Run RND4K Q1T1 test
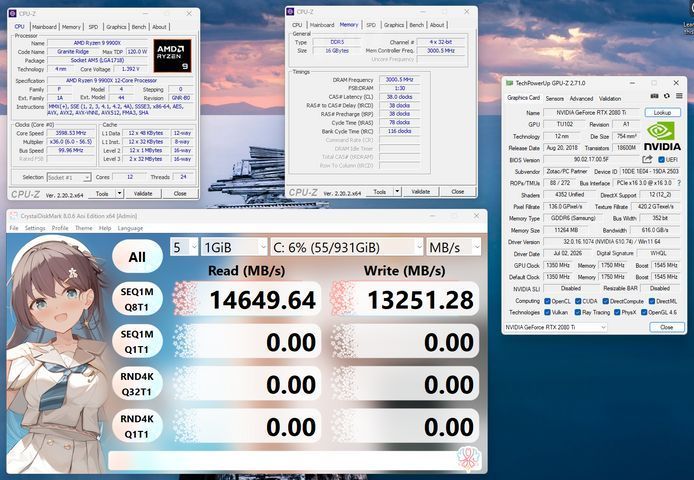Viewport: 694px width, 480px height. (x=137, y=426)
